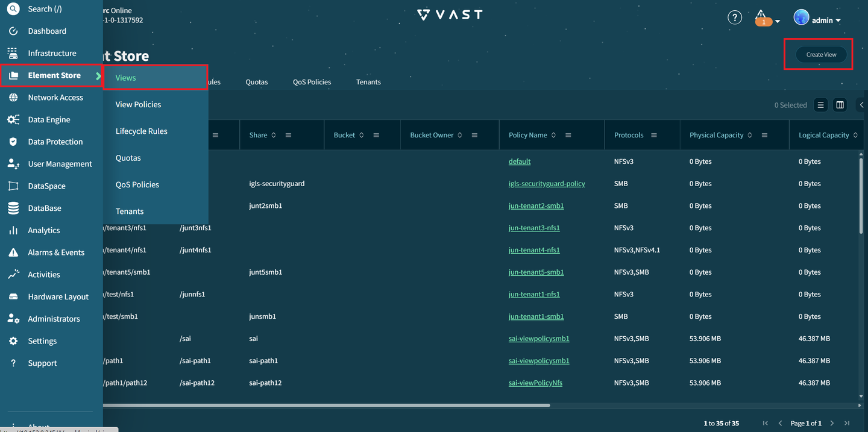
Task: Open jun-tenant4-nfs1 policy link
Action: (x=534, y=250)
